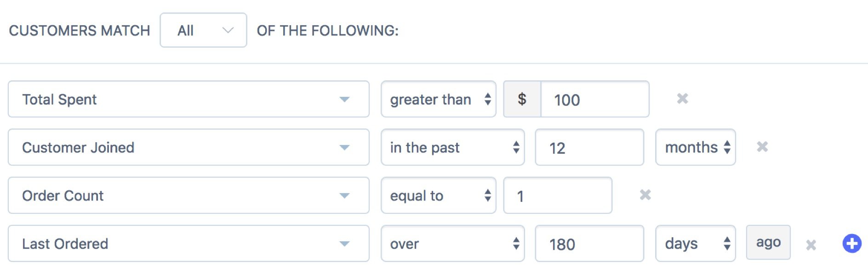Delete the Customer Joined filter row
868x268 pixels.
tap(762, 147)
